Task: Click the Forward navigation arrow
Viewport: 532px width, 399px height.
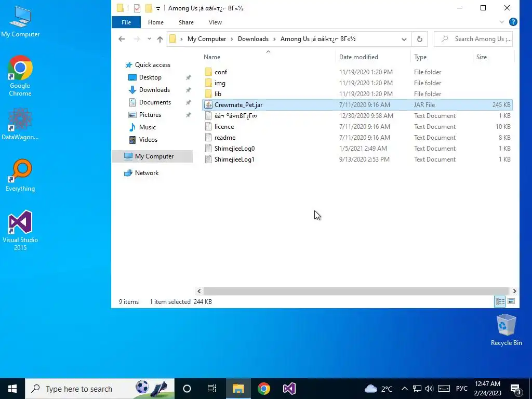Action: (x=137, y=39)
